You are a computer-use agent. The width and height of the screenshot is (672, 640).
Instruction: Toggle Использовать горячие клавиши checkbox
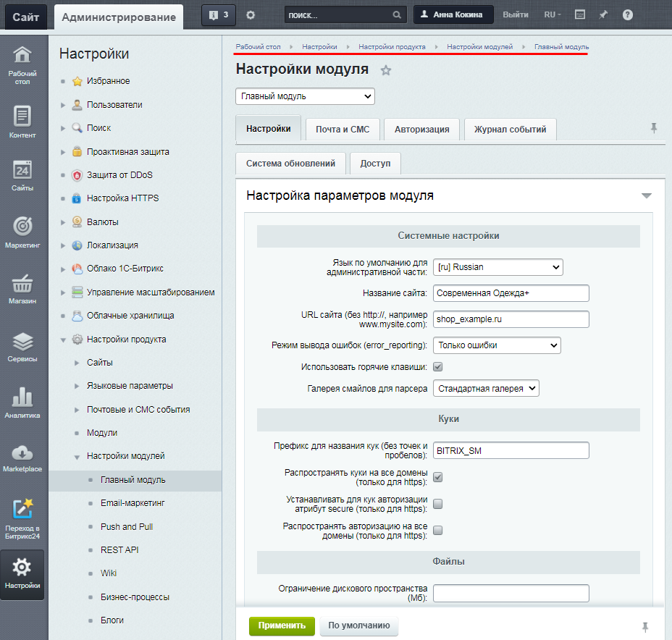[437, 366]
